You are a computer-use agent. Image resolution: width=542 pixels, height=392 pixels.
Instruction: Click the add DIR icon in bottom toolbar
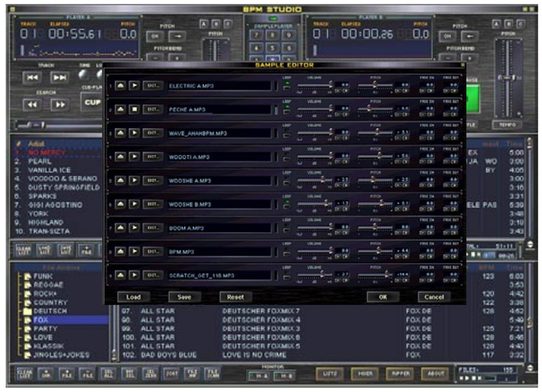click(45, 374)
